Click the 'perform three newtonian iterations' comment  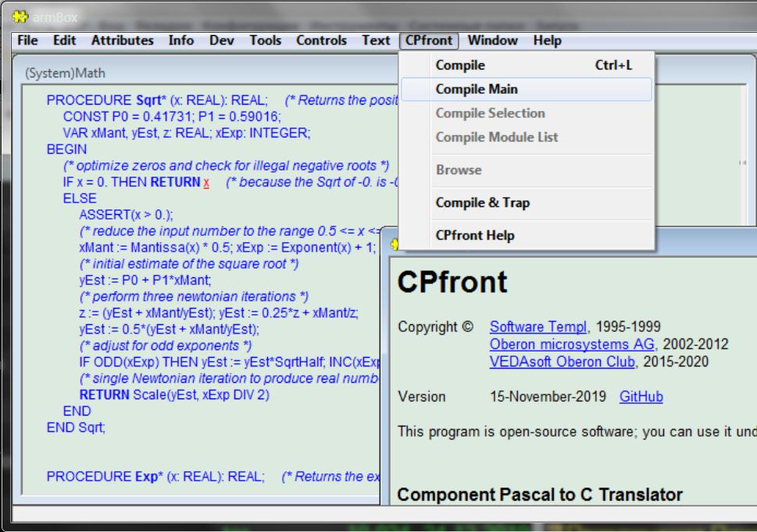point(194,296)
